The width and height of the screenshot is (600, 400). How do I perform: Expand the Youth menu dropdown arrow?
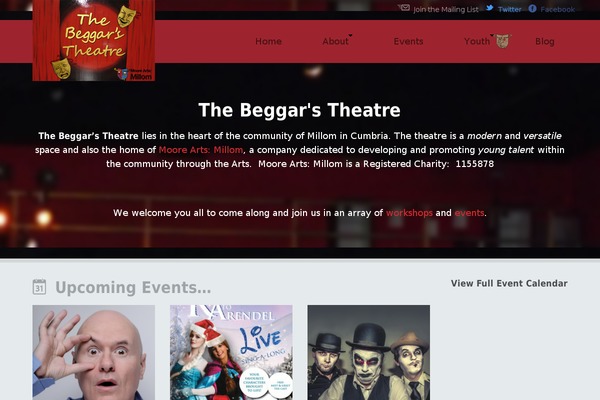click(492, 35)
